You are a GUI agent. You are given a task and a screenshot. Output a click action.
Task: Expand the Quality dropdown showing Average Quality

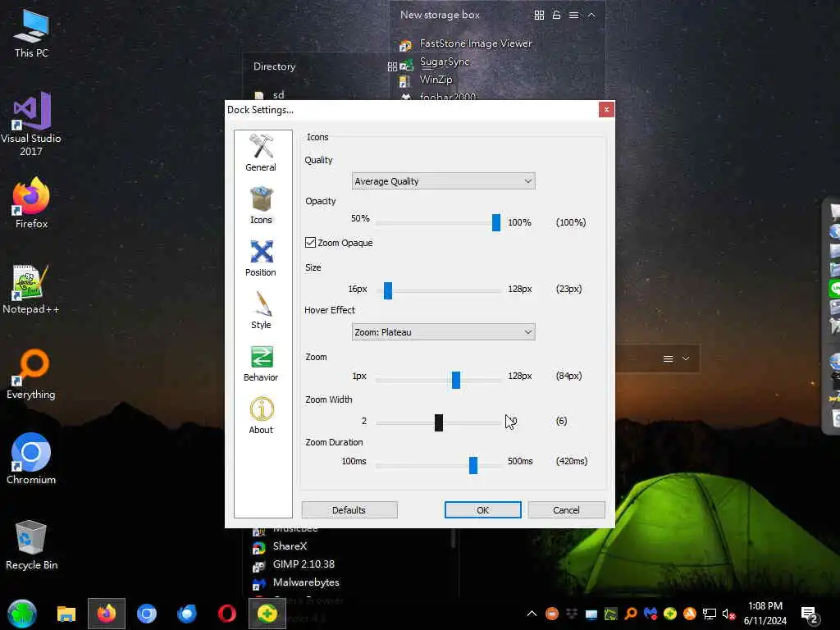tap(444, 181)
